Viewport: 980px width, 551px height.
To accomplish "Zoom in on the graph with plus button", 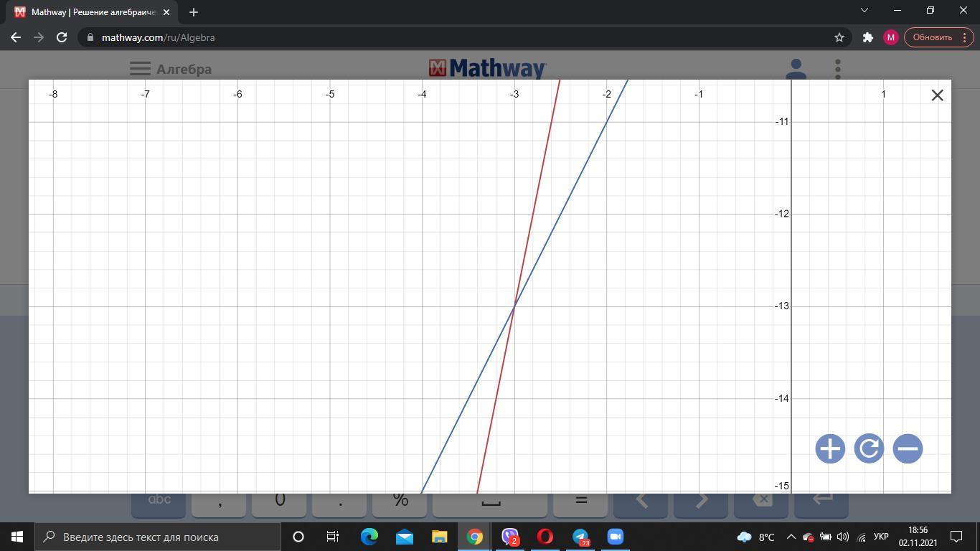I will [830, 449].
